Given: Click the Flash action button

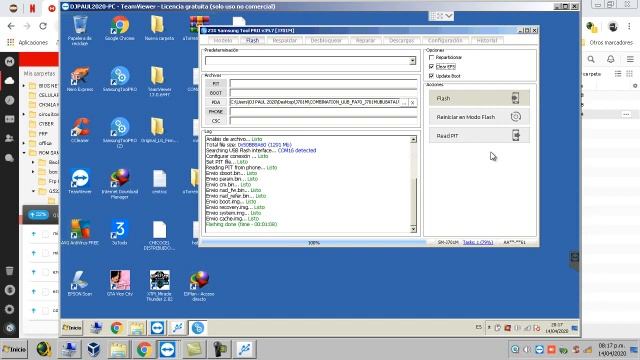Looking at the screenshot, I should click(479, 98).
